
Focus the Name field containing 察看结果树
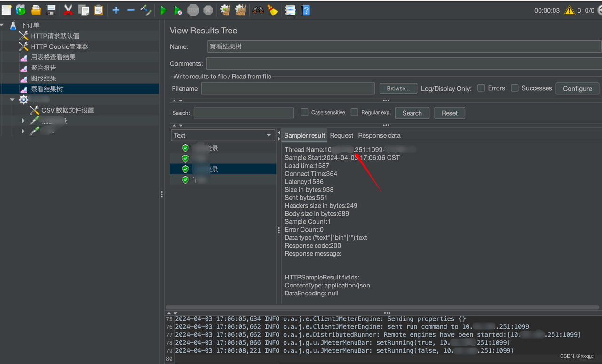(404, 46)
